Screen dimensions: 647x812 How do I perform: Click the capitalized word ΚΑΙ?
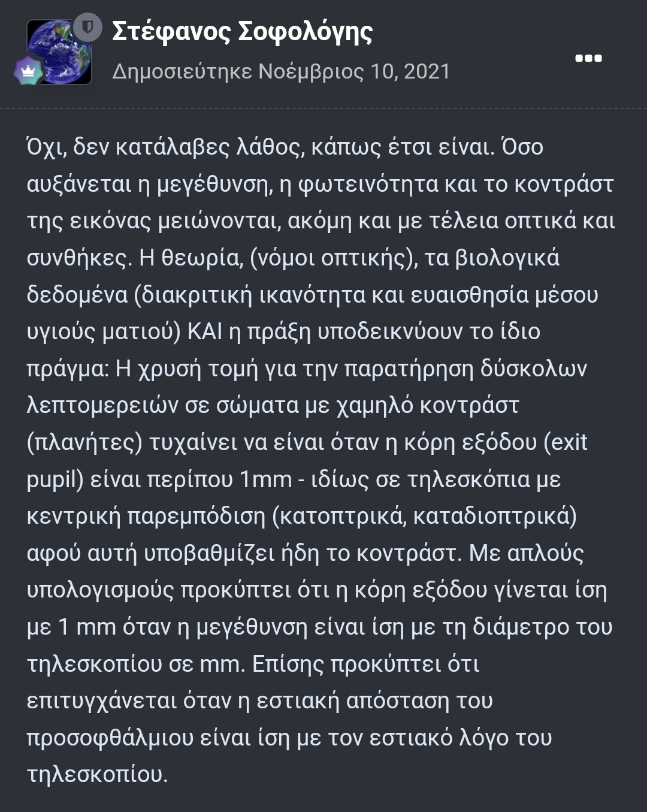click(x=205, y=331)
